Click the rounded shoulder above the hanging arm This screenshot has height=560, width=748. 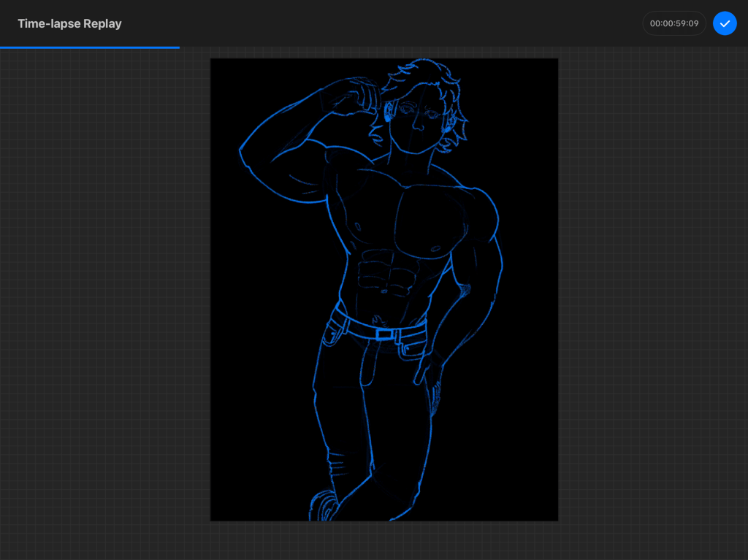pyautogui.click(x=482, y=208)
